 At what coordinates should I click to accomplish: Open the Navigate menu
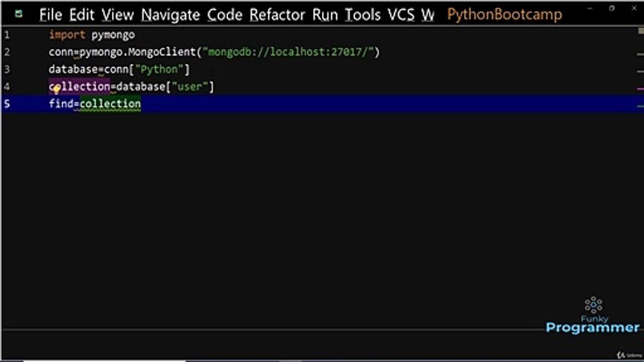(x=170, y=15)
